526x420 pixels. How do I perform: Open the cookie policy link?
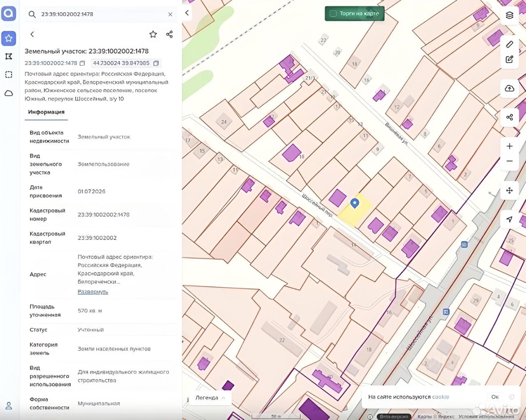coord(441,397)
